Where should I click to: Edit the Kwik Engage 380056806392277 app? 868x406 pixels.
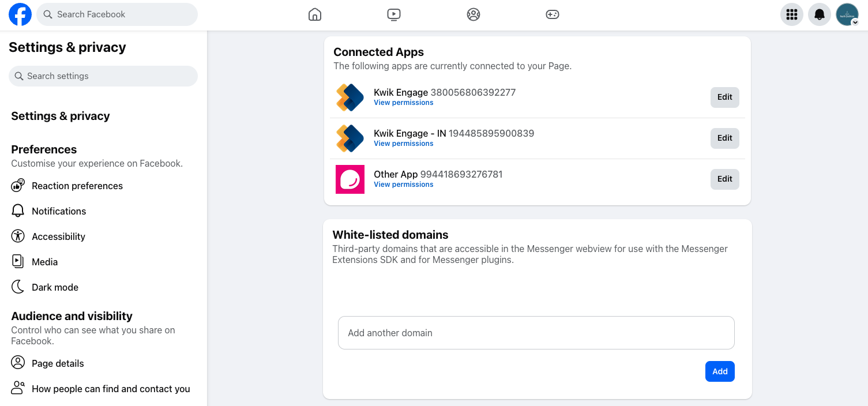(725, 97)
